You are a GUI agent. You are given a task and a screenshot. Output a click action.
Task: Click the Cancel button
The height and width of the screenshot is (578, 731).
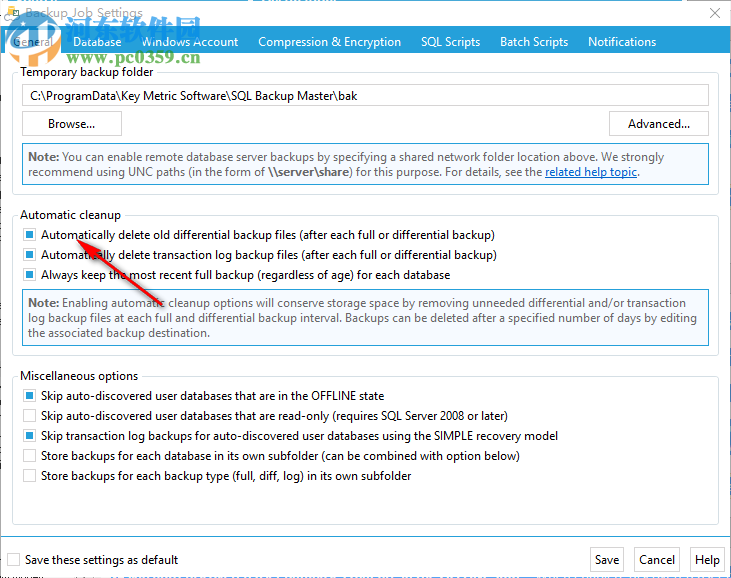point(656,559)
